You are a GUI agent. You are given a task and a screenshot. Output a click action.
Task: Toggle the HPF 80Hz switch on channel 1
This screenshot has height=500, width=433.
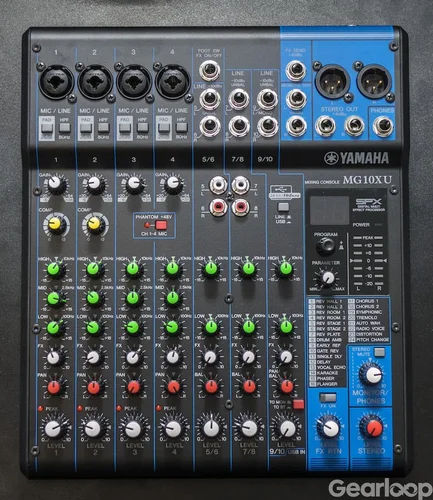tap(64, 128)
